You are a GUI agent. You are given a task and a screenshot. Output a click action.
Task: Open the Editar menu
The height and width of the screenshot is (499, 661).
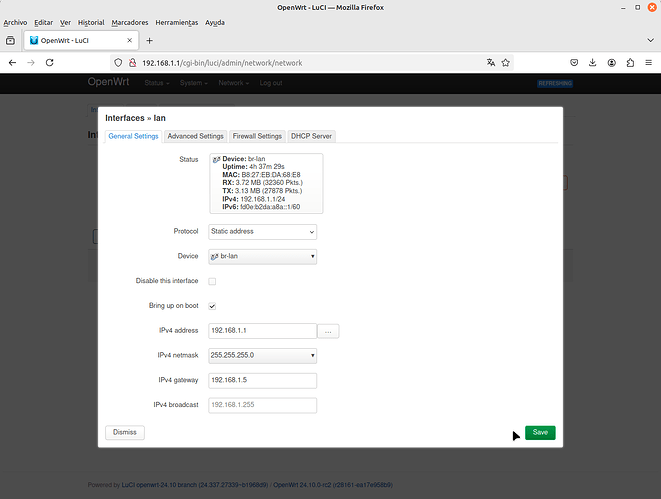tap(43, 22)
